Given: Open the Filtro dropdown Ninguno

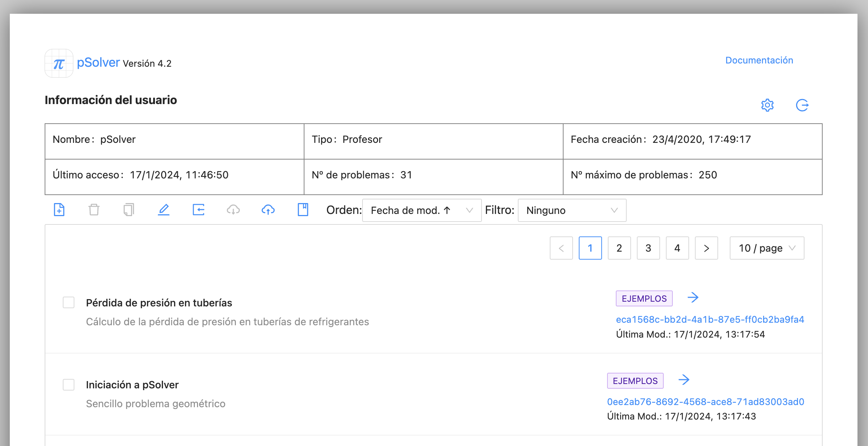Looking at the screenshot, I should click(572, 210).
